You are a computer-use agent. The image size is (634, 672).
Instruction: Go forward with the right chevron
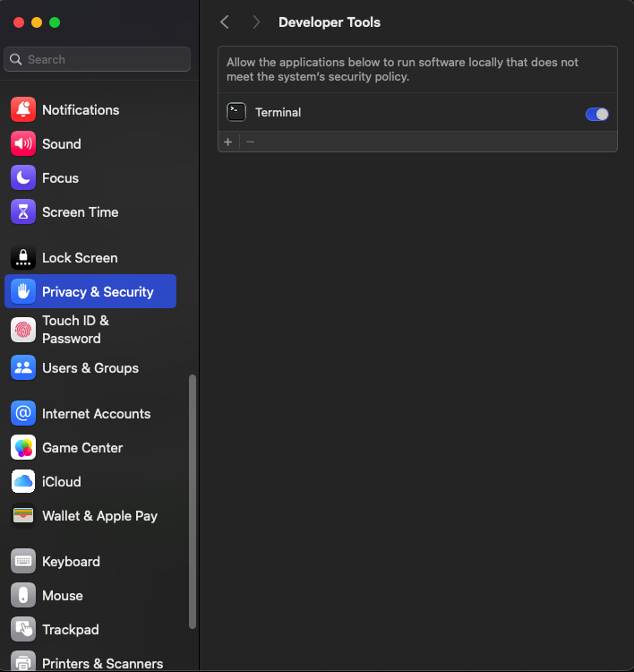[x=256, y=22]
